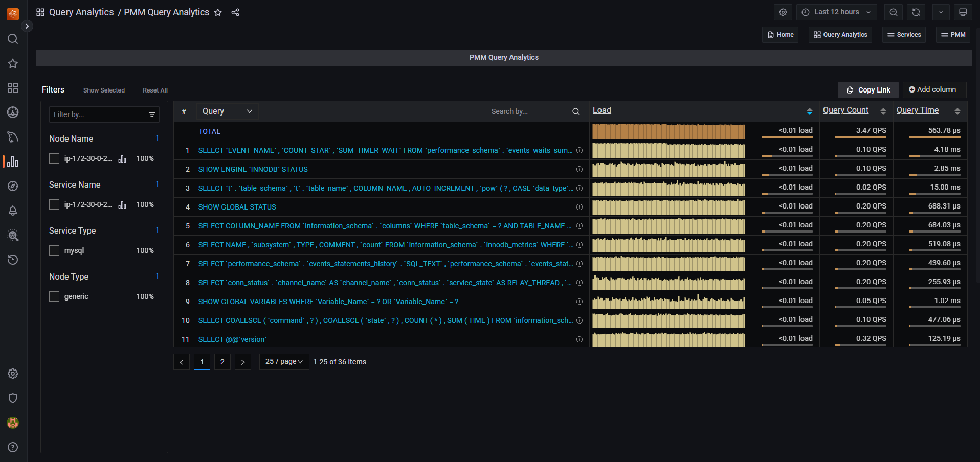Check the mysql Service Type filter

[54, 250]
